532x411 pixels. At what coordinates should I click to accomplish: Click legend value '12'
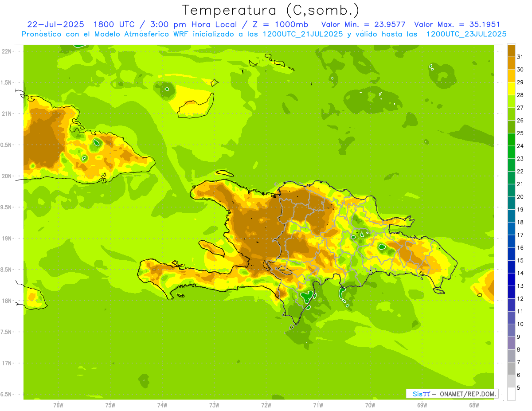click(520, 299)
